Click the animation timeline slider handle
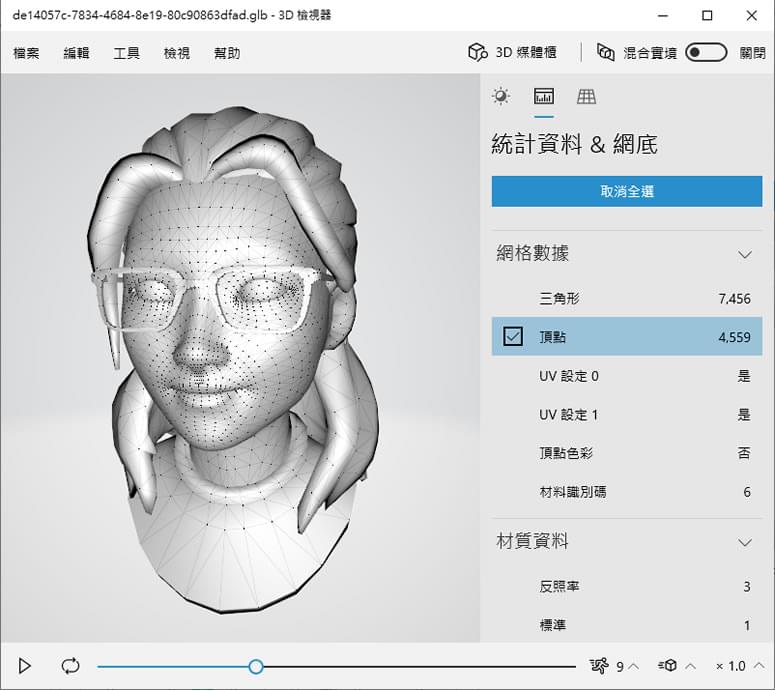The image size is (775, 691). [256, 667]
